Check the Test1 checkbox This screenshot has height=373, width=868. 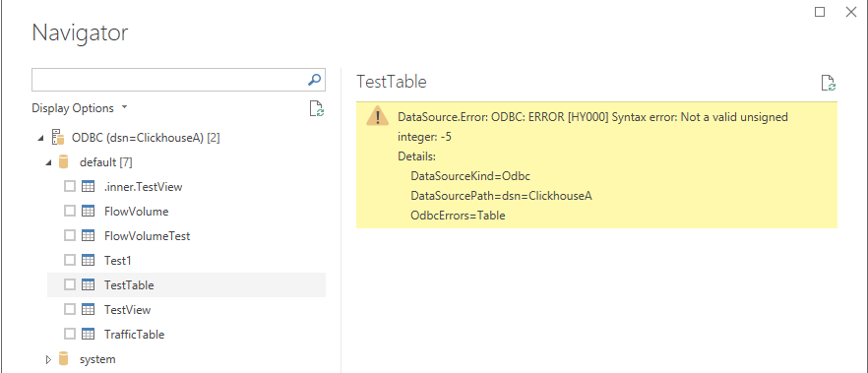point(70,260)
